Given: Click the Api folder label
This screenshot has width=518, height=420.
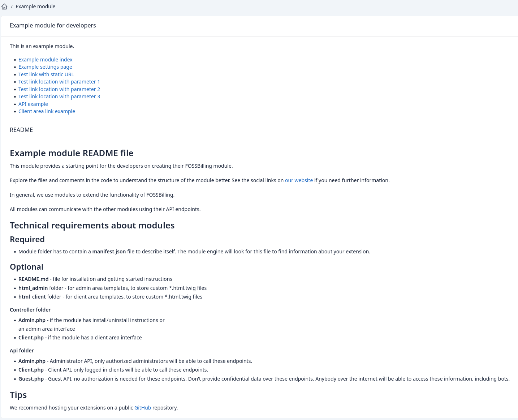Looking at the screenshot, I should (21, 350).
